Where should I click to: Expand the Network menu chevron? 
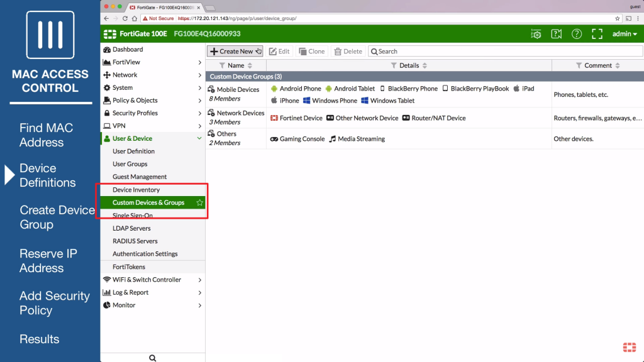pos(199,75)
